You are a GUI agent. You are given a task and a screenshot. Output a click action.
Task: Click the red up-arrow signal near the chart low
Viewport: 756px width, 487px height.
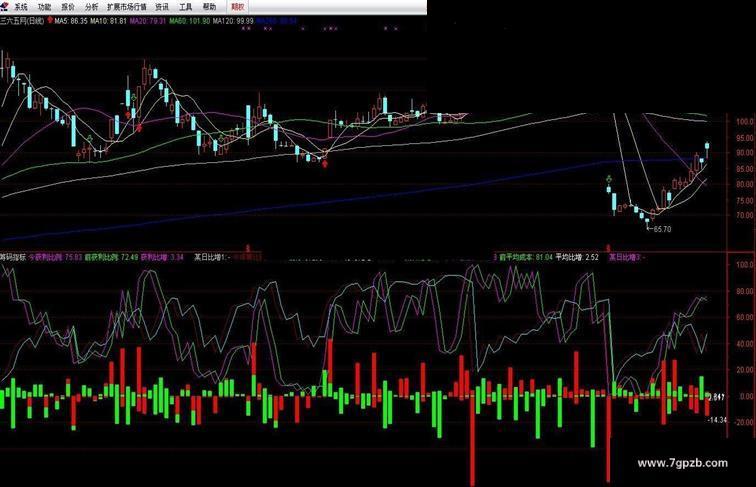click(x=325, y=164)
